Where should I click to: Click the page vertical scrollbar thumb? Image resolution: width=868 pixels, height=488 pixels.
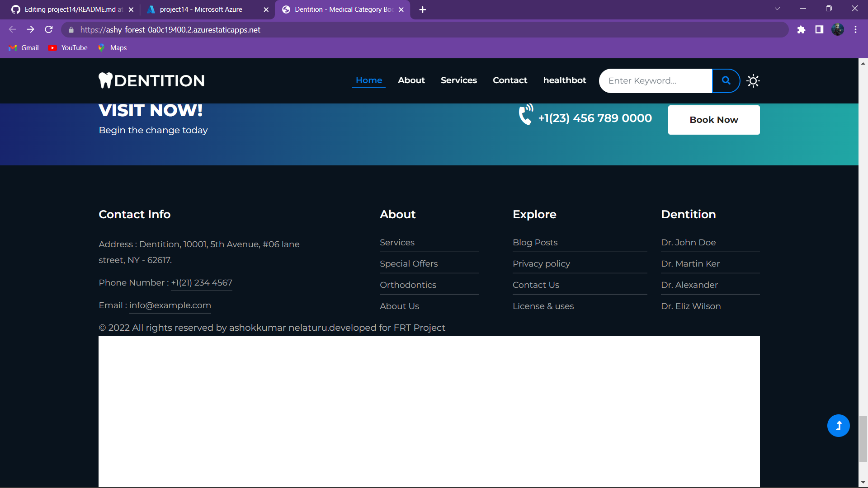[x=863, y=439]
